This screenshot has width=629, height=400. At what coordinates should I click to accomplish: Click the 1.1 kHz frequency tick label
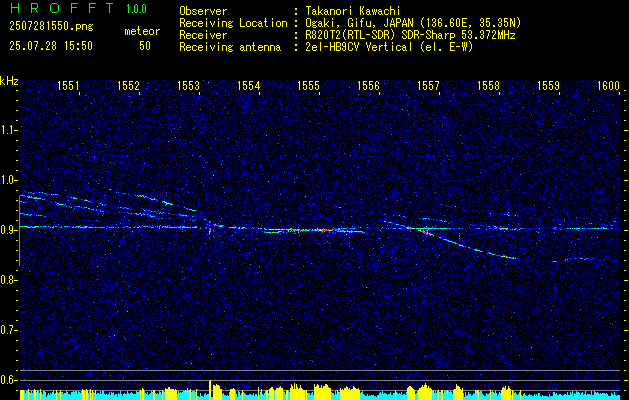pos(8,130)
